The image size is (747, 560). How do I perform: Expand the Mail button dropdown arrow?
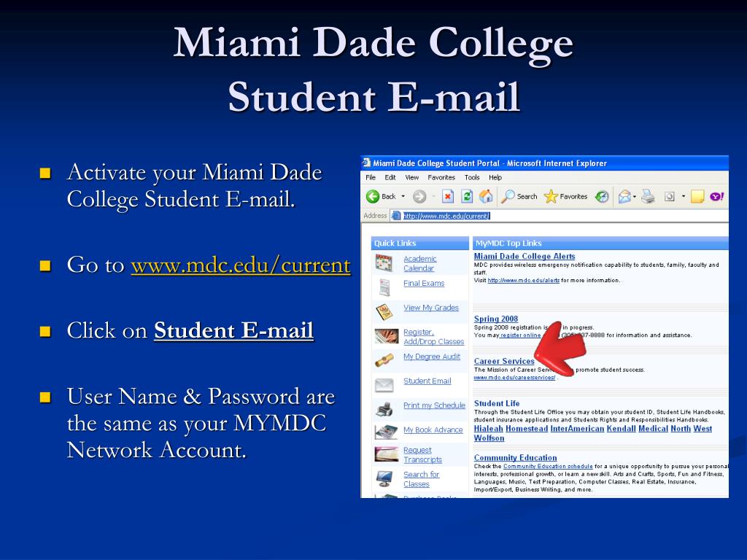[635, 196]
